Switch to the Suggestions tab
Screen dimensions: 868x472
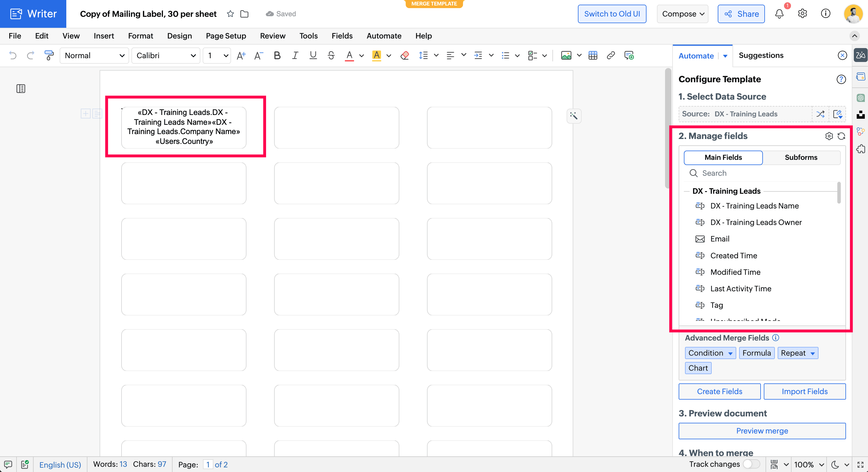(761, 55)
